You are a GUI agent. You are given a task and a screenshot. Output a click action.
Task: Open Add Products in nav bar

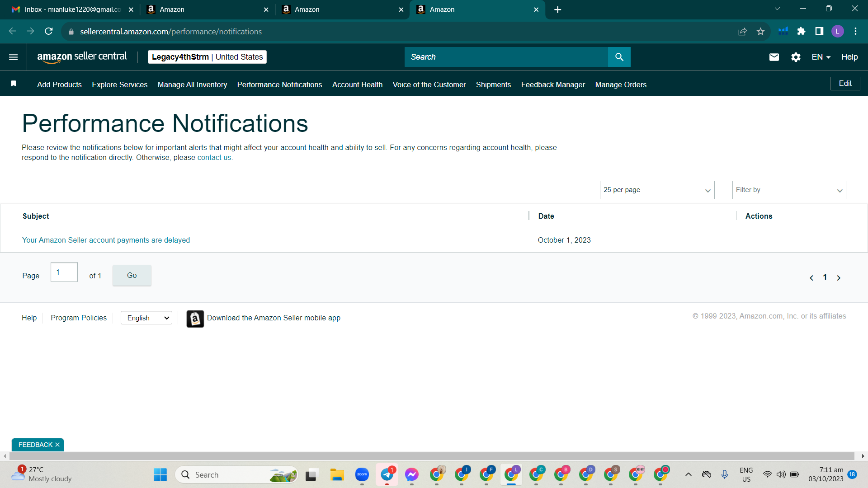59,85
